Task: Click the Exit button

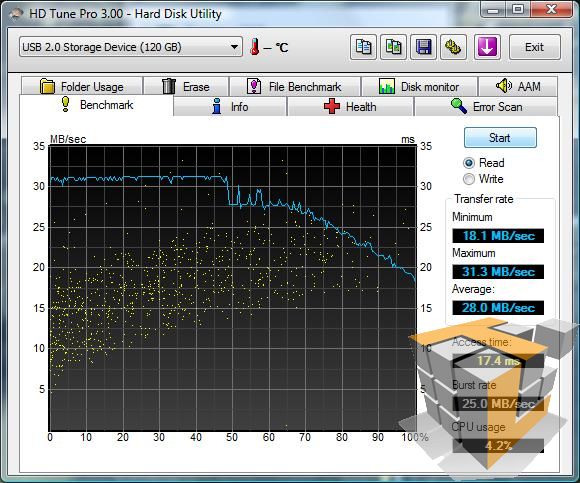Action: [x=535, y=47]
